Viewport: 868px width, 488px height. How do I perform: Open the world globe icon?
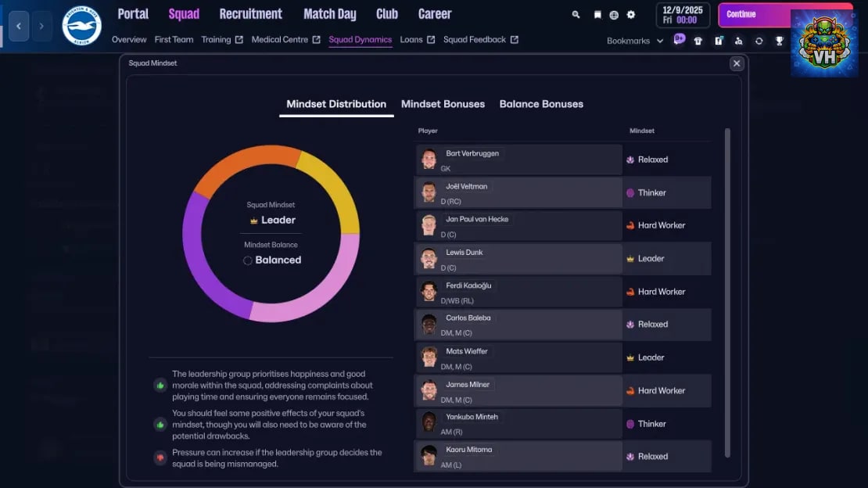tap(614, 15)
